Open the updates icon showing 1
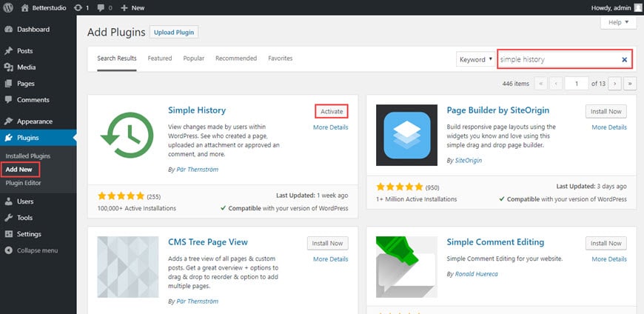 click(x=81, y=8)
